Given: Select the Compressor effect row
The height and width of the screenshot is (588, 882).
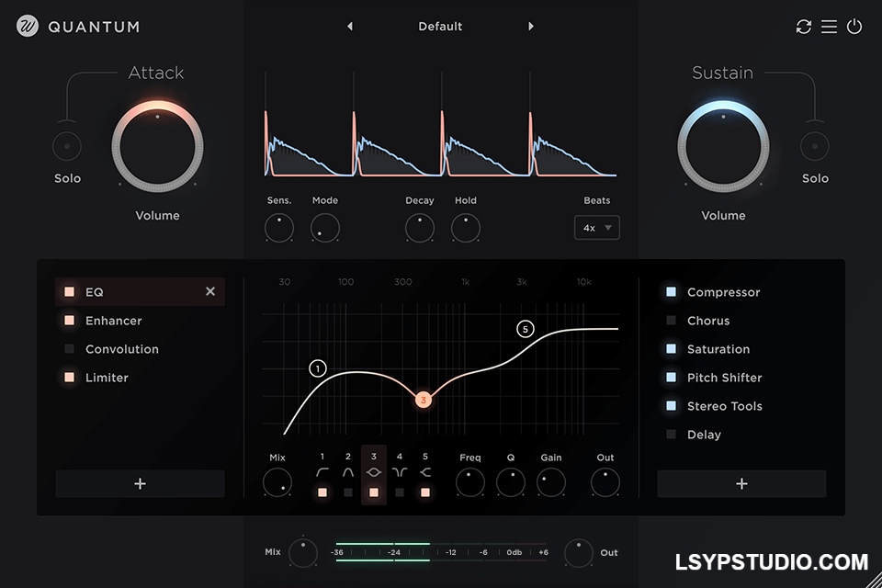Looking at the screenshot, I should click(742, 292).
